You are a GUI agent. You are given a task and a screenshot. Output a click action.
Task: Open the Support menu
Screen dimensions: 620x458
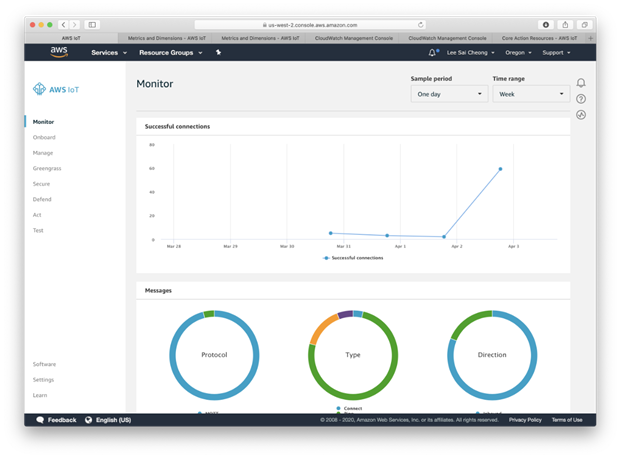pyautogui.click(x=556, y=53)
